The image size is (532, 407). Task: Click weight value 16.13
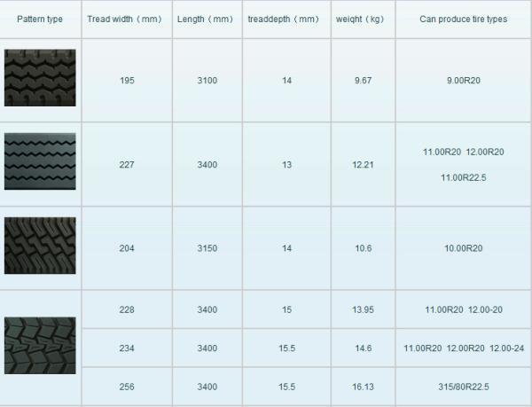[363, 387]
